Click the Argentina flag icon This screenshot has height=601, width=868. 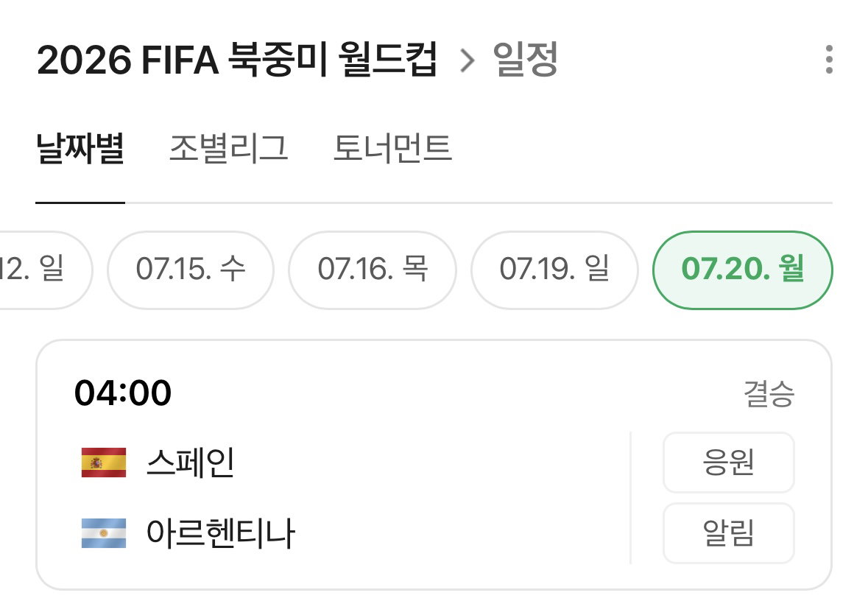(104, 533)
